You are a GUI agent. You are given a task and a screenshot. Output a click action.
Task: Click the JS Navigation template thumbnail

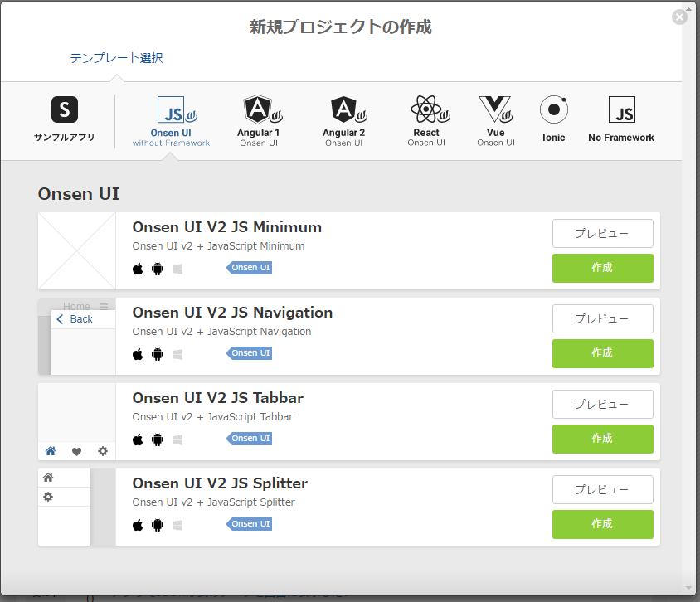(77, 336)
